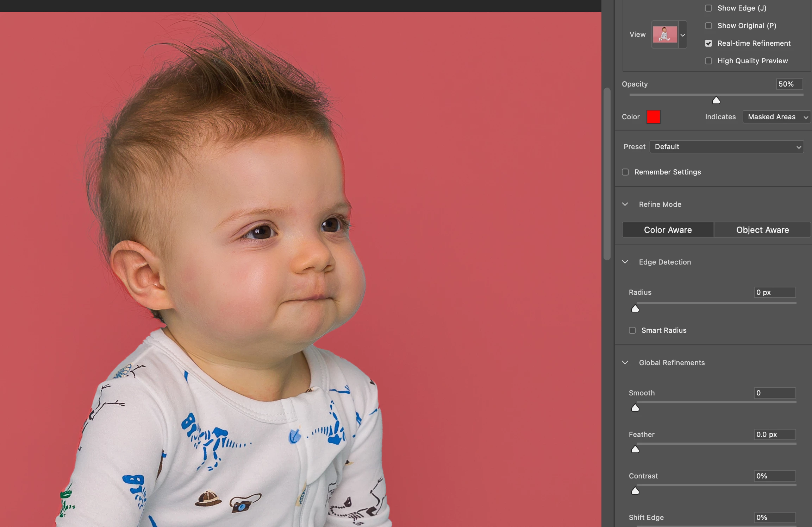
Task: Enable the Show Edge (J) checkbox
Action: [x=708, y=8]
